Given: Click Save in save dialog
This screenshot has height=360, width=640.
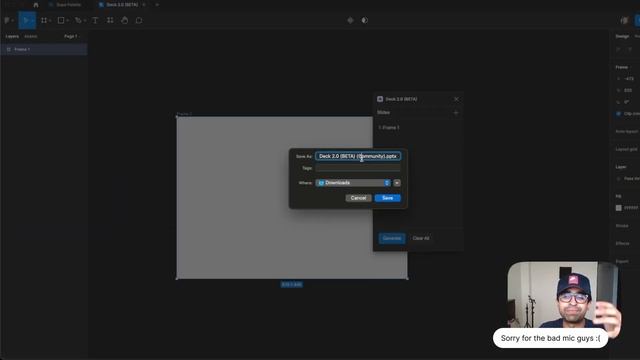Looking at the screenshot, I should coord(387,198).
